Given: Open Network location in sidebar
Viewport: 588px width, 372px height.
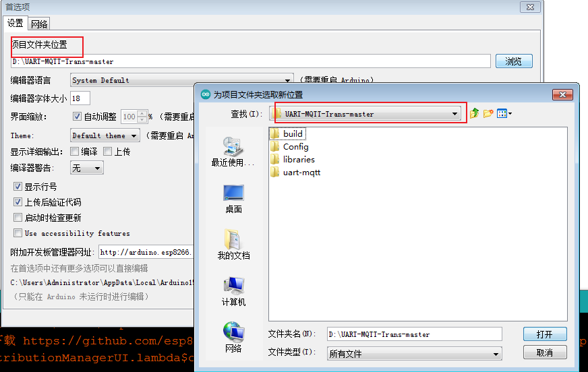Looking at the screenshot, I should [x=233, y=336].
